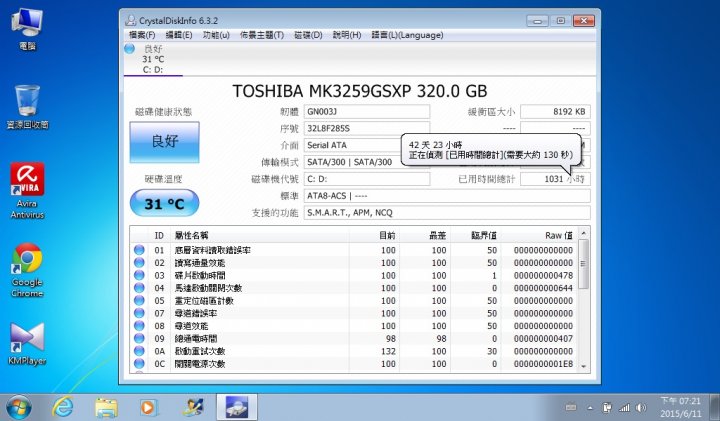
Task: Click the 1031 小時 power on hours field
Action: click(555, 179)
